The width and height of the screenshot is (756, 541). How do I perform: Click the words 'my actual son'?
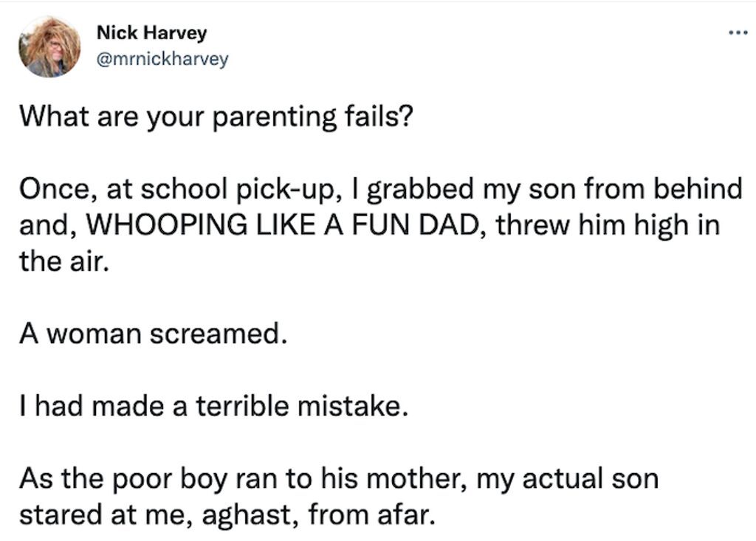(x=568, y=479)
